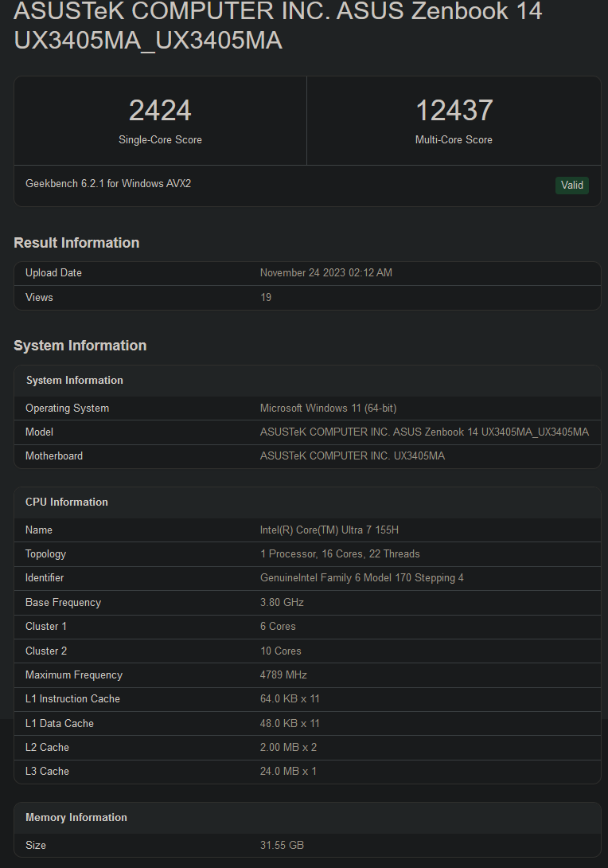Click the Cluster 2 row label
This screenshot has height=868, width=608.
coord(46,651)
